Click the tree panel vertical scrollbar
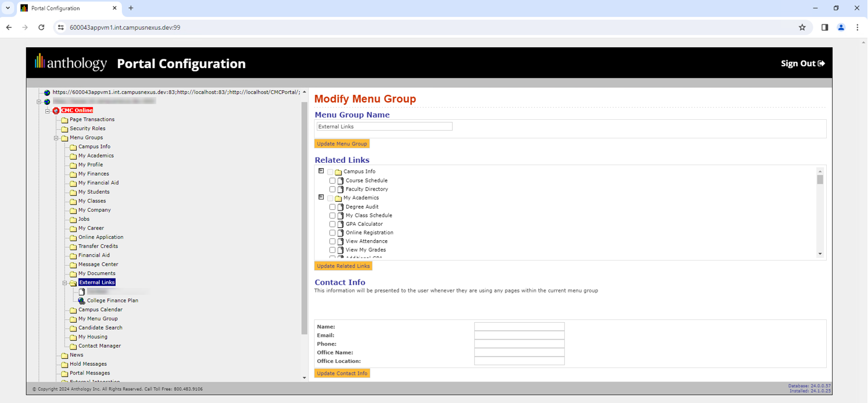 [x=304, y=218]
